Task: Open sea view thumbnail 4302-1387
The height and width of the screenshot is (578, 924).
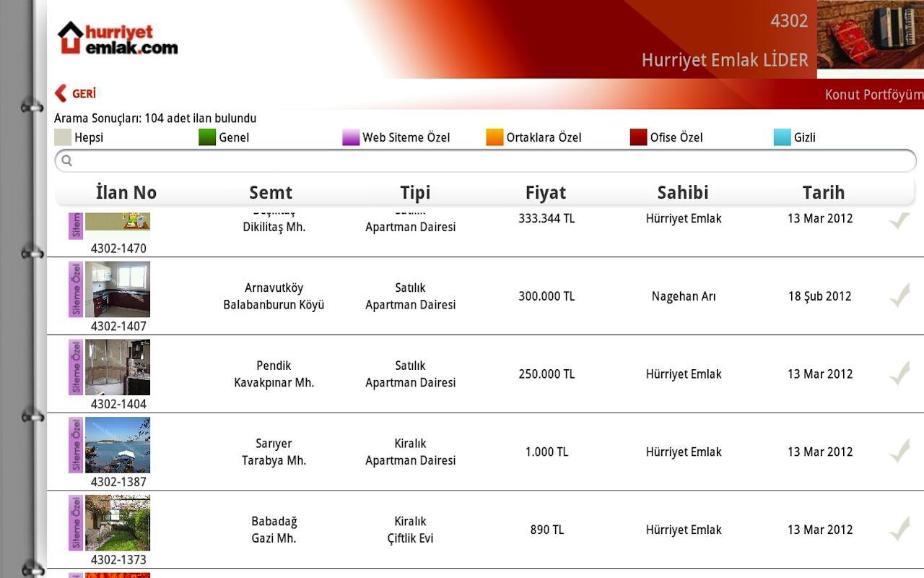Action: click(118, 445)
